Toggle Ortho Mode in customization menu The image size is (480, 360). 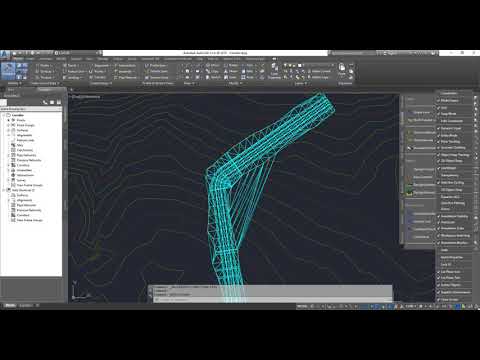449,135
